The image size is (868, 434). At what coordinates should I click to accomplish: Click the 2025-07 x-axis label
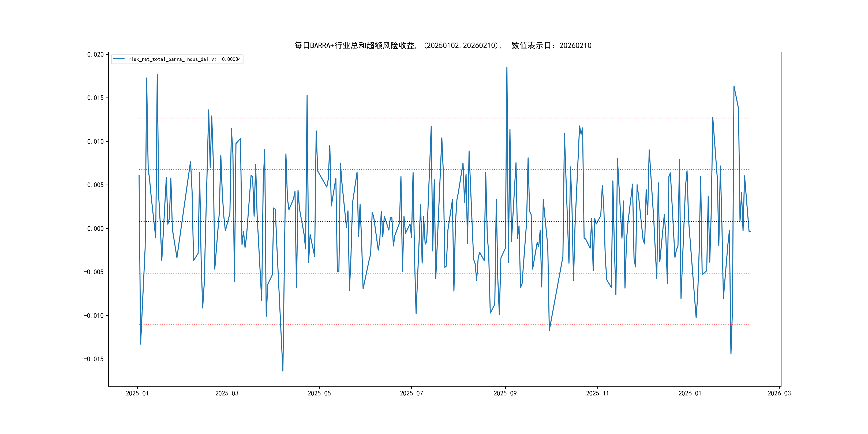(411, 393)
